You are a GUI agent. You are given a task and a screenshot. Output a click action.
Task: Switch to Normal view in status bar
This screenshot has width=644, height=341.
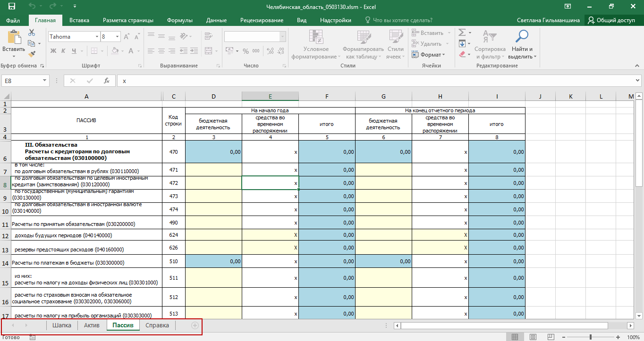pos(515,337)
